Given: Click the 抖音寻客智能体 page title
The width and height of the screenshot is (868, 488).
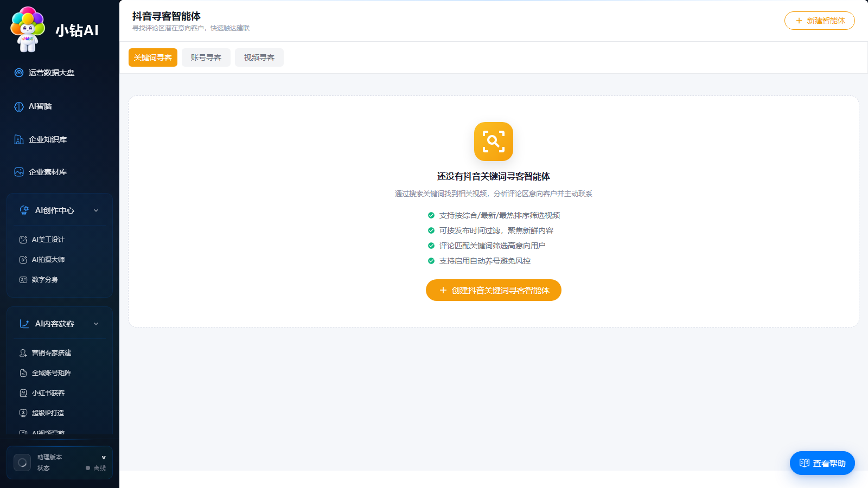Looking at the screenshot, I should coord(167,16).
